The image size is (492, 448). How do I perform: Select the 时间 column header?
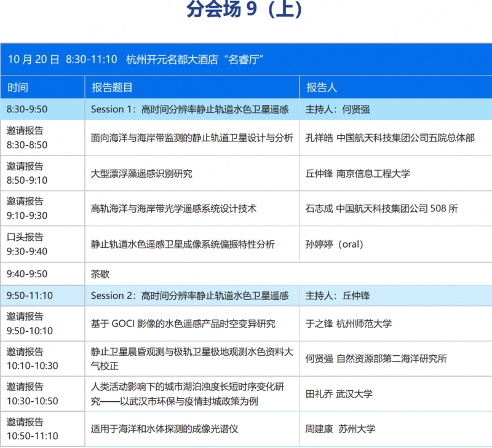tap(17, 88)
